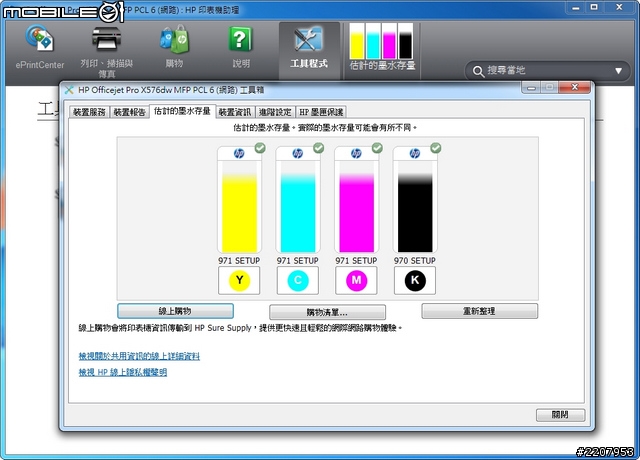Minimize the HP 印表機助理 main window
Image resolution: width=640 pixels, height=460 pixels.
point(576,8)
